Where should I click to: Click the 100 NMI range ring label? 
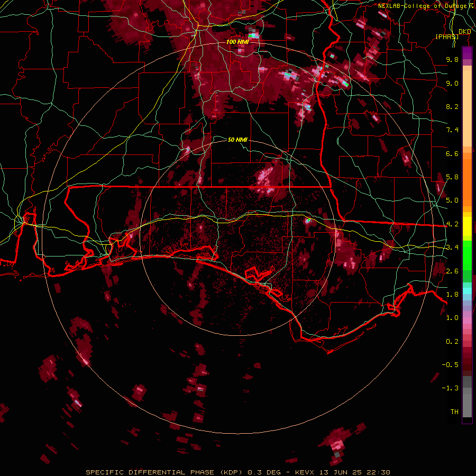tap(237, 42)
